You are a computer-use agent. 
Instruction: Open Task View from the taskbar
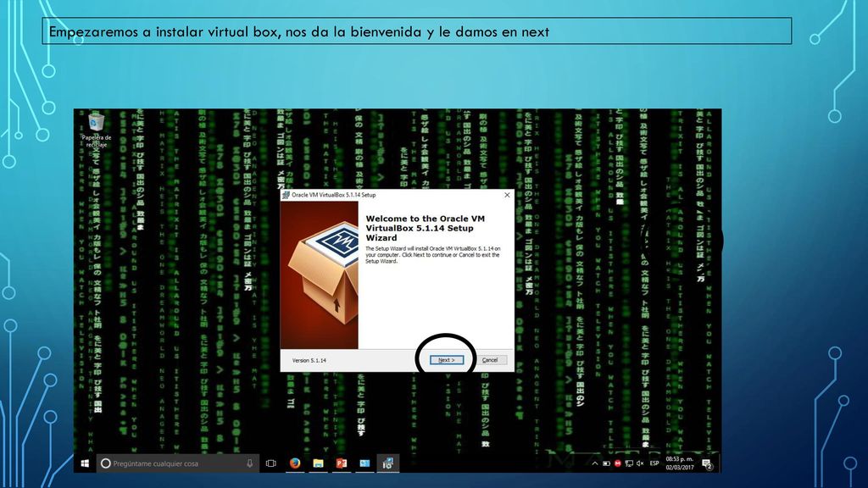pyautogui.click(x=270, y=463)
